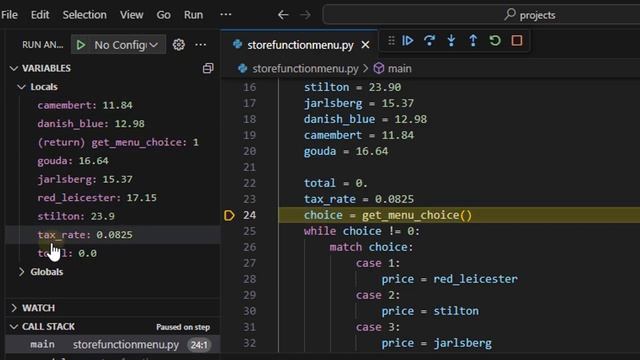The image size is (640, 360).
Task: Click 'while choice != 0:' code line
Action: point(362,231)
